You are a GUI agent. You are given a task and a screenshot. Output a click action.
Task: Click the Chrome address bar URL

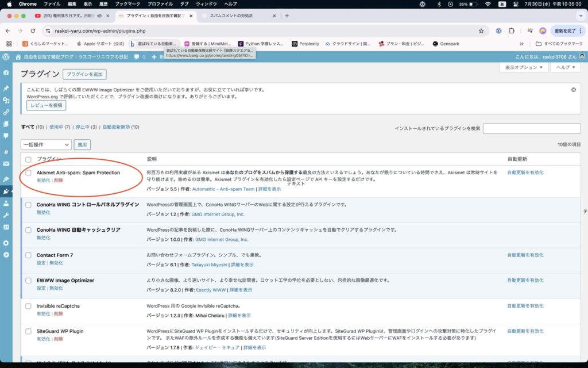coord(100,31)
